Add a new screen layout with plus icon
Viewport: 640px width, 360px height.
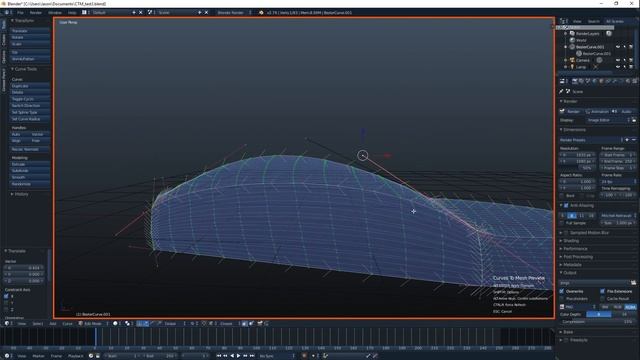(x=134, y=13)
